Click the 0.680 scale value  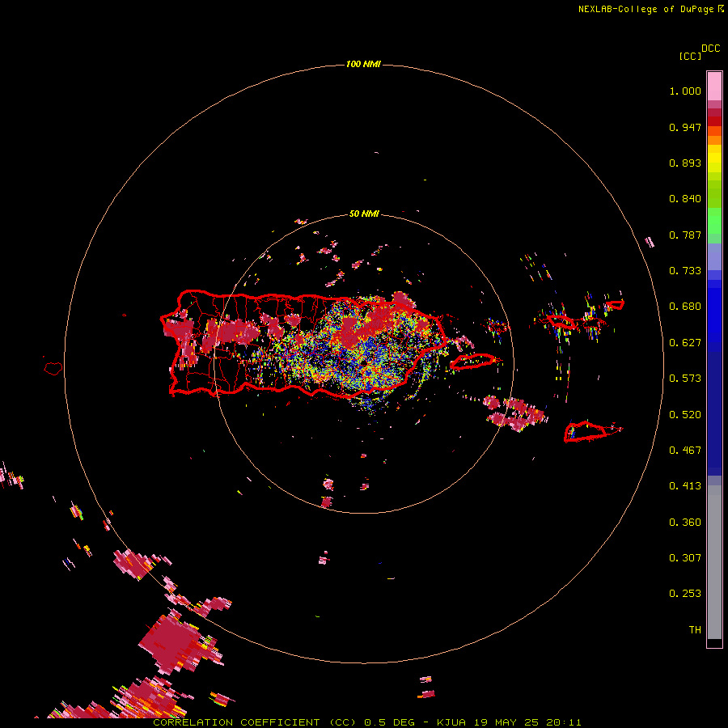click(x=685, y=307)
